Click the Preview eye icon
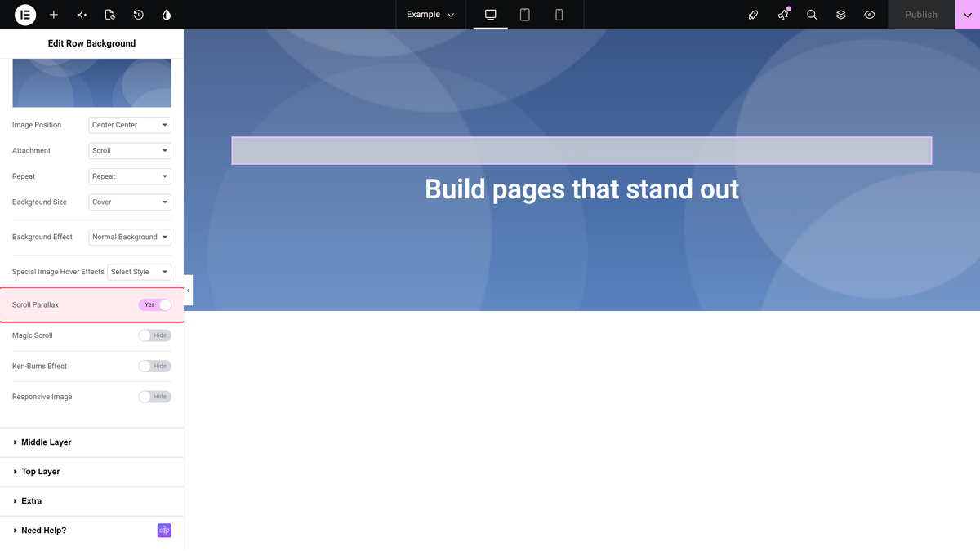The width and height of the screenshot is (980, 551). [x=870, y=15]
